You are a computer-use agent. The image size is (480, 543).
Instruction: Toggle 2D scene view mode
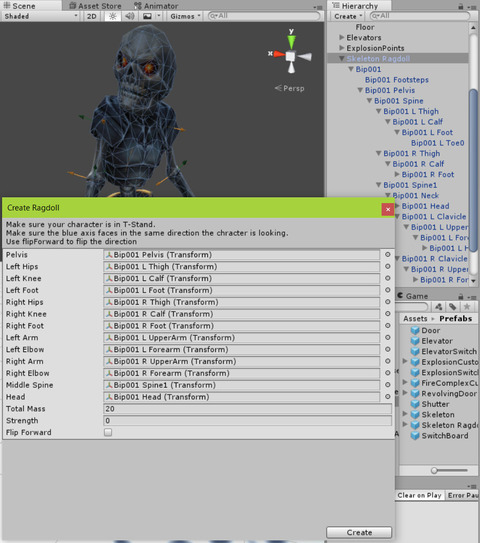[x=92, y=16]
